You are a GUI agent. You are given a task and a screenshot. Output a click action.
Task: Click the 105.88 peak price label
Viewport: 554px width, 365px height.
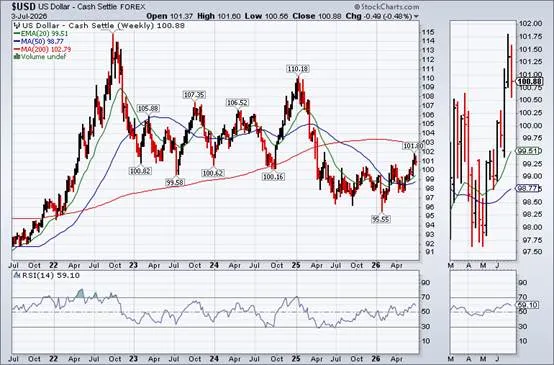coord(148,108)
